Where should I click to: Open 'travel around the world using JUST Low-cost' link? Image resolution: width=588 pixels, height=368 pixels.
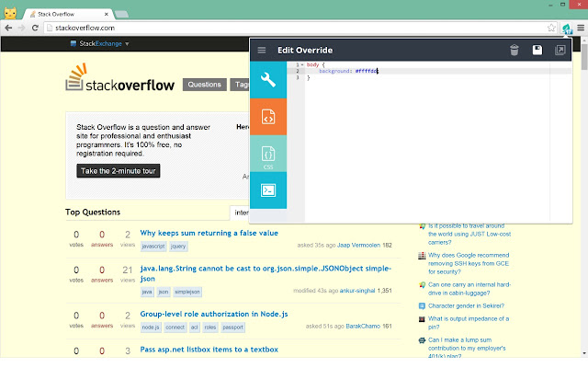[469, 234]
